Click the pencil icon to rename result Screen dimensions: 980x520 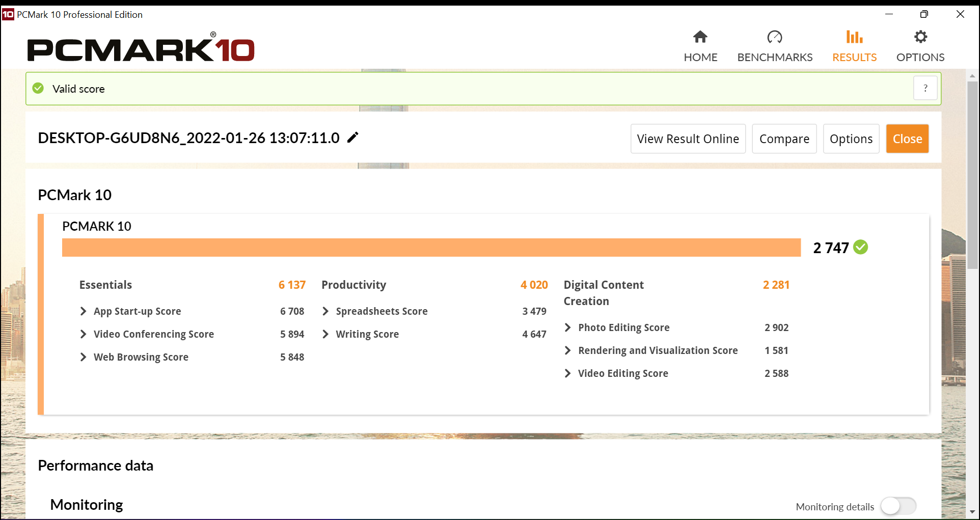coord(352,138)
